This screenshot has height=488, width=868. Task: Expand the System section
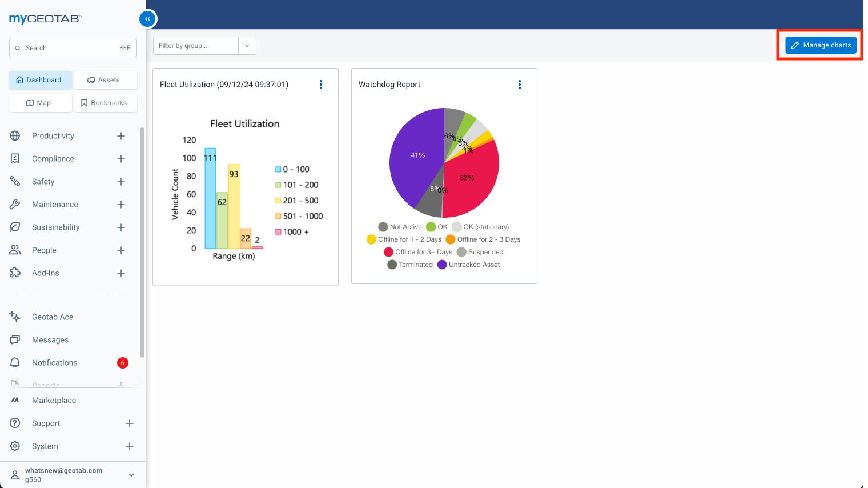(130, 446)
